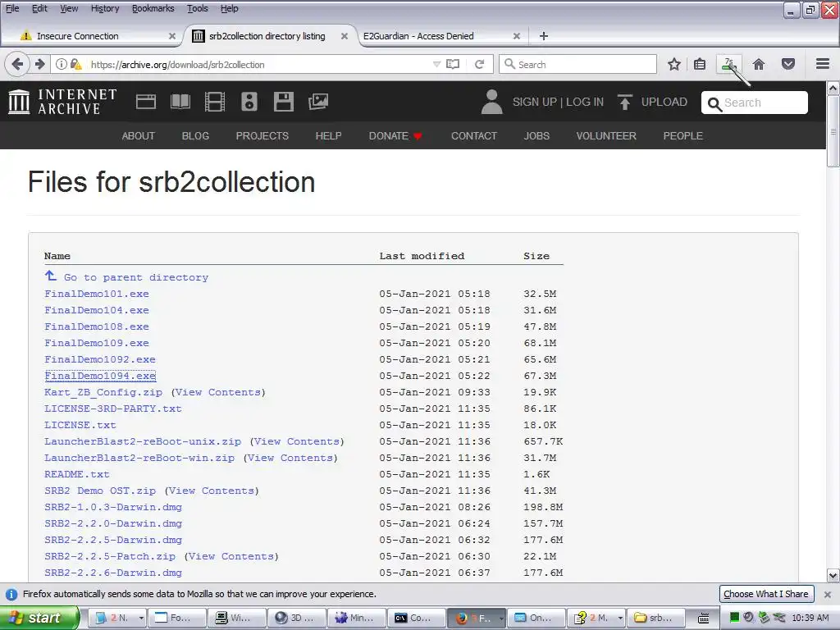This screenshot has height=630, width=840.
Task: Open the Texts book icon
Action: (x=180, y=102)
